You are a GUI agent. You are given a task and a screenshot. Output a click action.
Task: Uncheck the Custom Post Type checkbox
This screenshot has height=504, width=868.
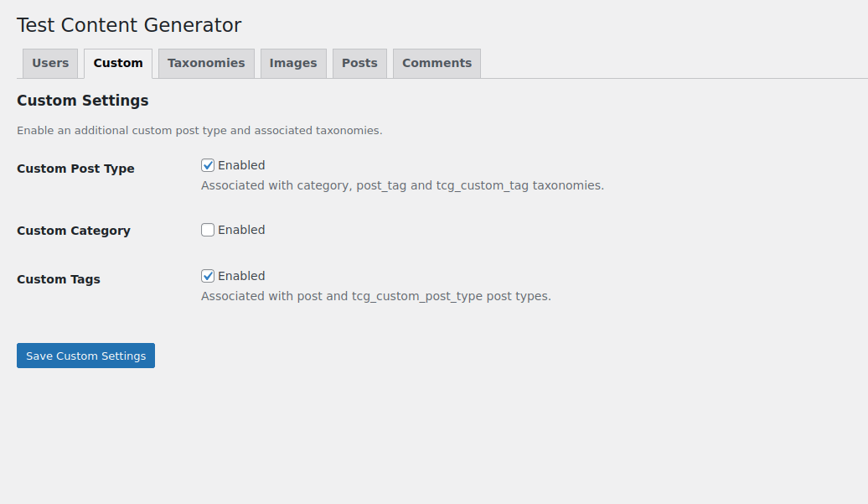pos(208,165)
